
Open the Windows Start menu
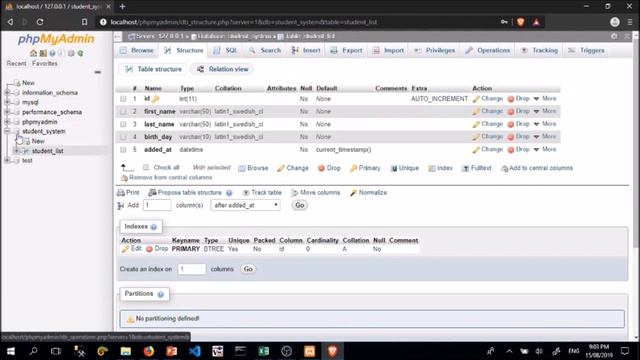coord(11,351)
